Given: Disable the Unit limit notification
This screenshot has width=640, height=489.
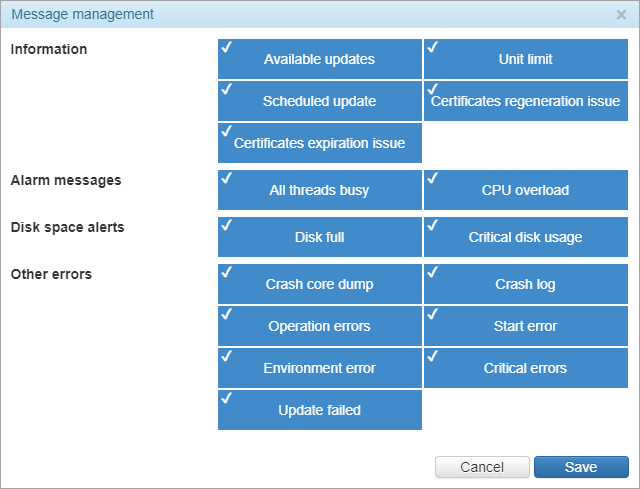Looking at the screenshot, I should pos(525,59).
